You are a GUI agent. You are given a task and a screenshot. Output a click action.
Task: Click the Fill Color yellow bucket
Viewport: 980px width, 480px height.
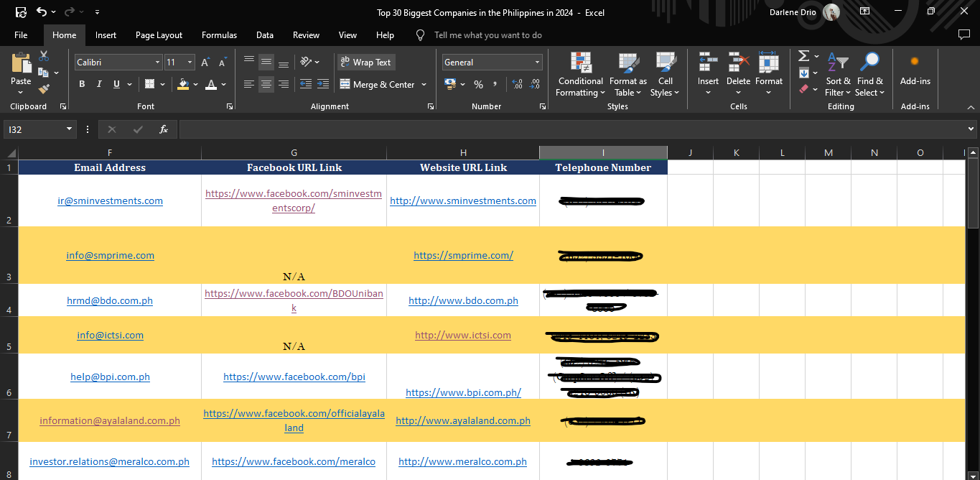tap(183, 84)
